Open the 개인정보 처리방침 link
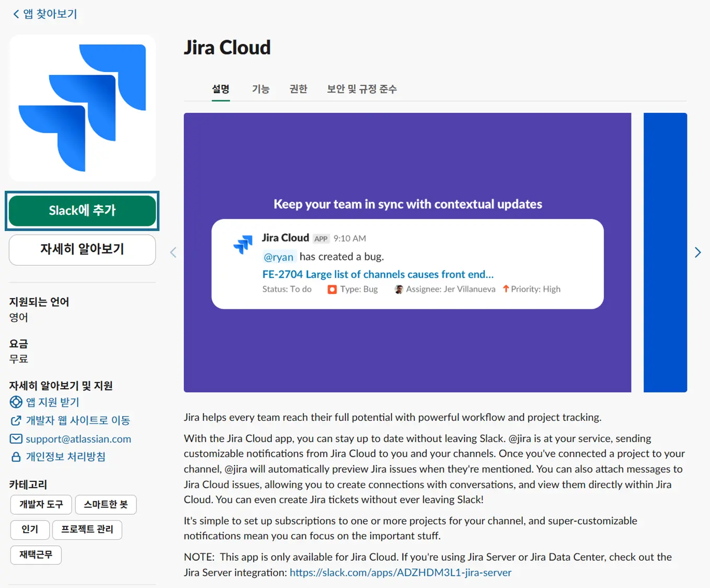710x588 pixels. pos(66,457)
